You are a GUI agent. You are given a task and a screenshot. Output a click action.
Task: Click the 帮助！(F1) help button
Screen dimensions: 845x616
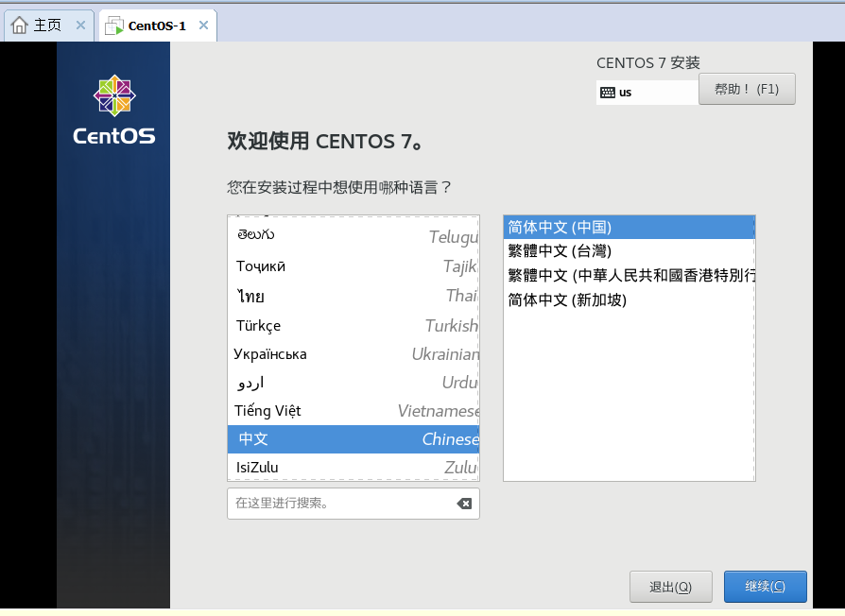click(747, 89)
